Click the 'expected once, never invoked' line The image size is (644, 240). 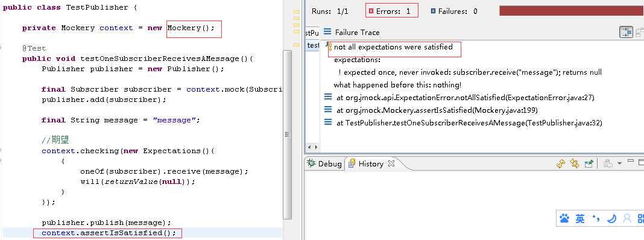click(x=470, y=72)
